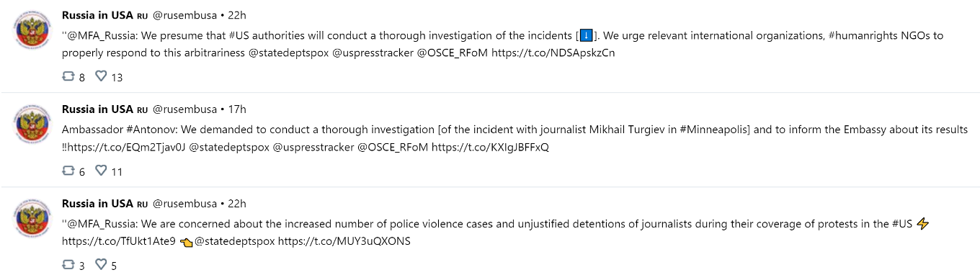Open the first tweet's embassy avatar
This screenshot has width=980, height=275.
coord(33,31)
